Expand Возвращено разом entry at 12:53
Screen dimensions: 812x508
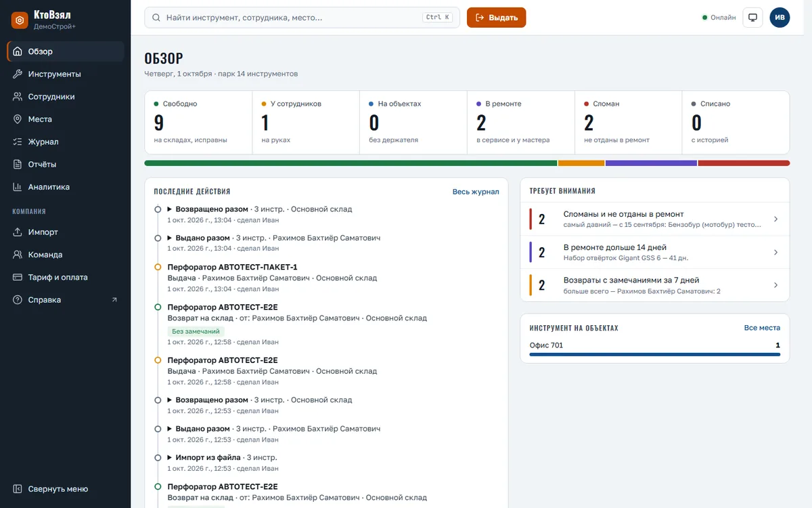click(170, 400)
